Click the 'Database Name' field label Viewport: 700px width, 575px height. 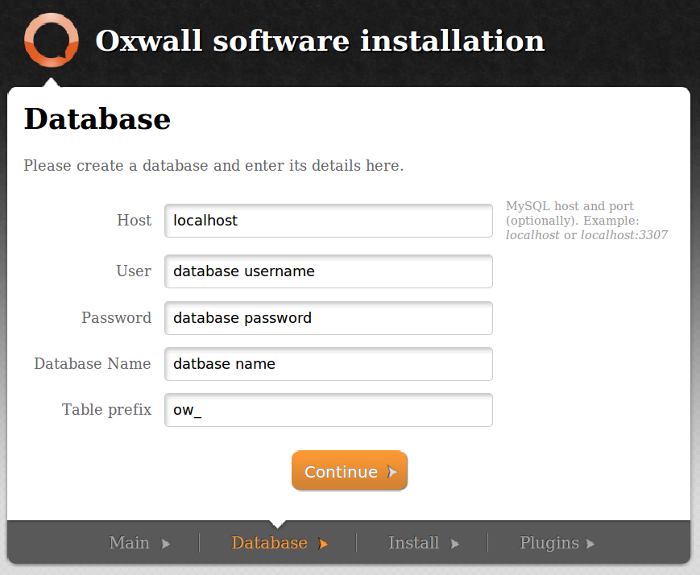[x=93, y=363]
